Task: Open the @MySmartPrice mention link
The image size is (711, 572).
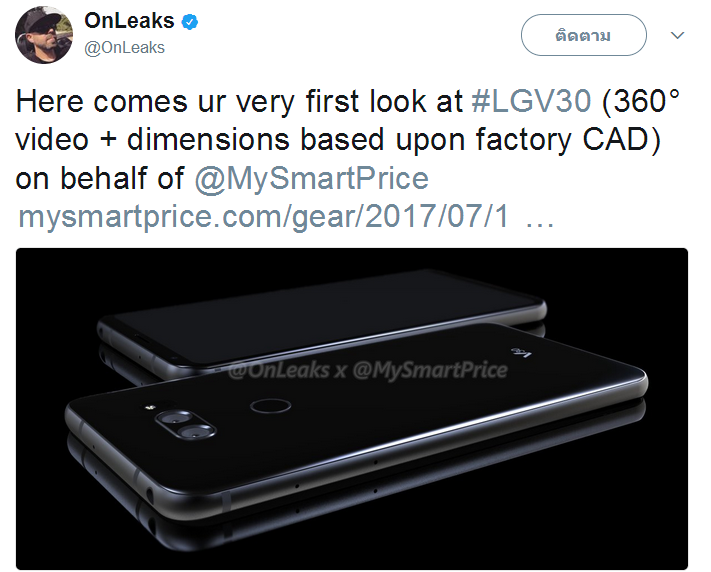Action: (x=312, y=179)
